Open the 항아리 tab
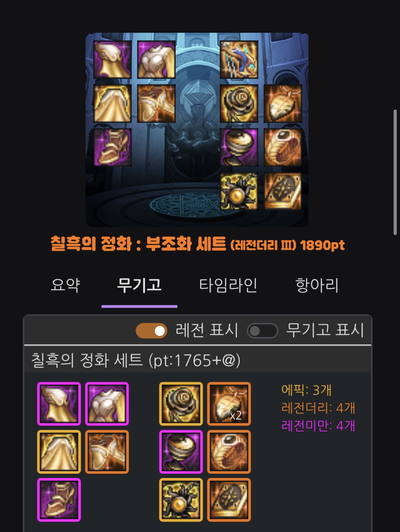The image size is (400, 532). [x=317, y=285]
